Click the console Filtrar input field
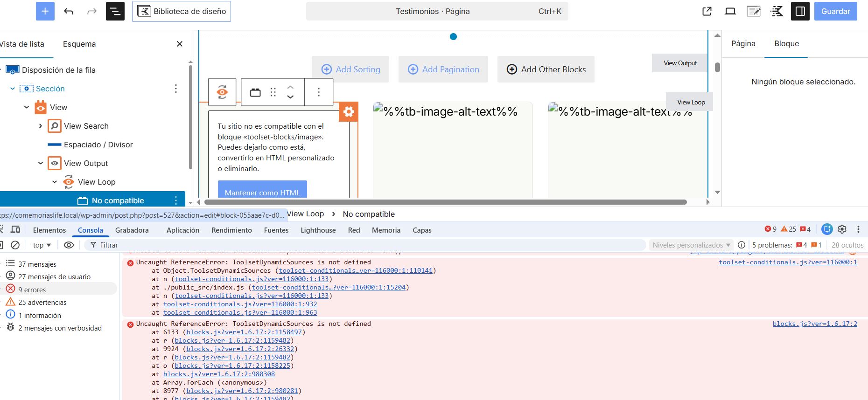Image resolution: width=868 pixels, height=400 pixels. coord(365,245)
